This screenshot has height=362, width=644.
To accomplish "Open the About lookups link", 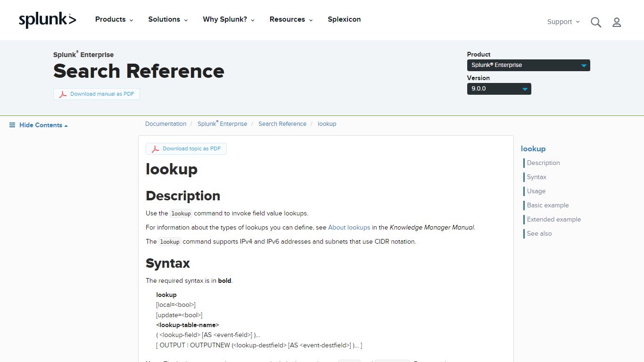I will pos(349,227).
